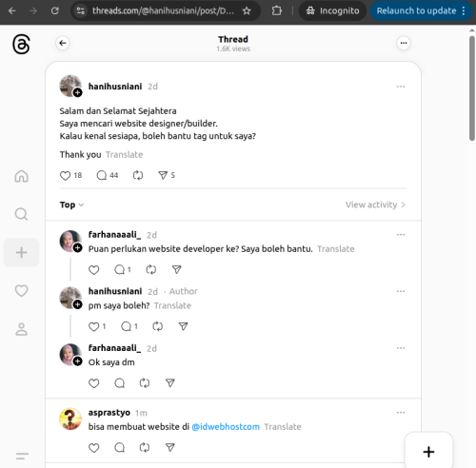Screen dimensions: 476x468
Task: Open the sidebar More menu lines
Action: tap(22, 456)
